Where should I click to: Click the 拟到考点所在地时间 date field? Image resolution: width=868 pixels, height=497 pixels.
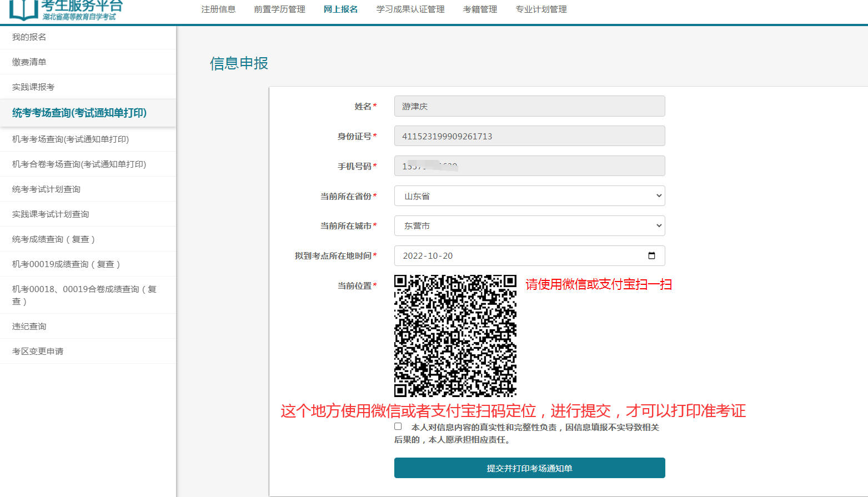(529, 256)
